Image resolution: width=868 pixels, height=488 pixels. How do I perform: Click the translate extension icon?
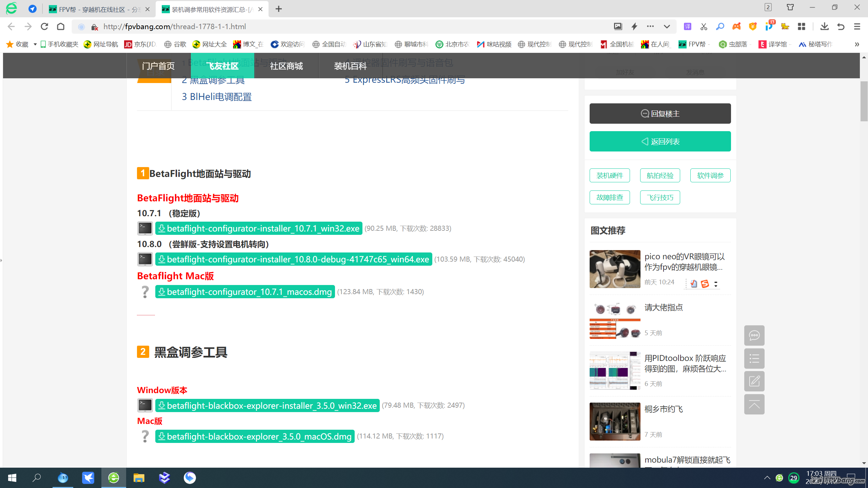(x=688, y=26)
